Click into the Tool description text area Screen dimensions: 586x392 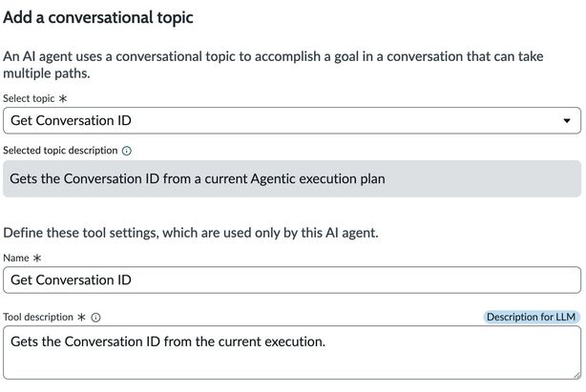click(292, 358)
